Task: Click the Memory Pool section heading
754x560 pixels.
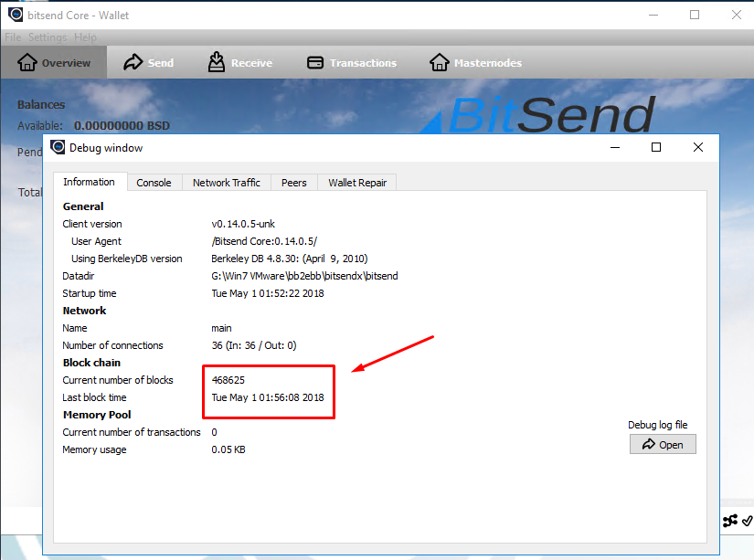Action: (97, 415)
